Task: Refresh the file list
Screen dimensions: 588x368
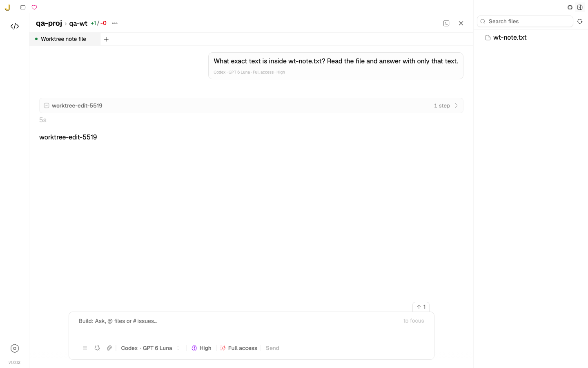Action: coord(580,21)
